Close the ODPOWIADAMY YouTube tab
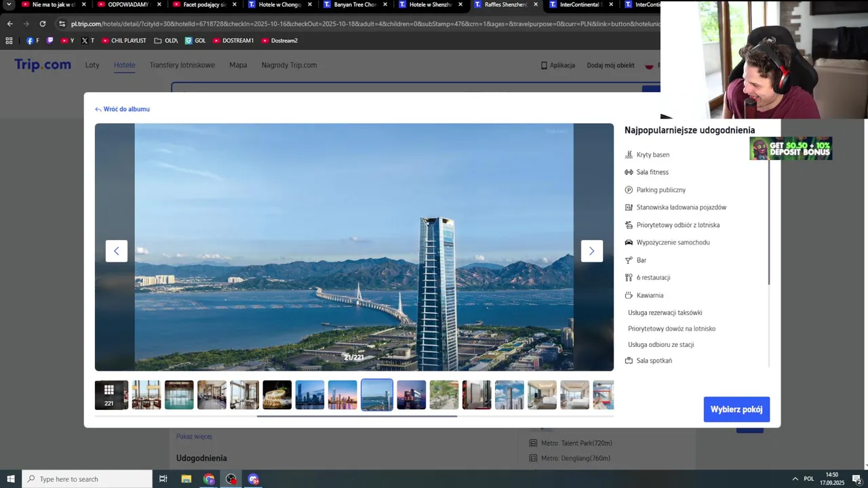This screenshot has width=868, height=488. (159, 5)
